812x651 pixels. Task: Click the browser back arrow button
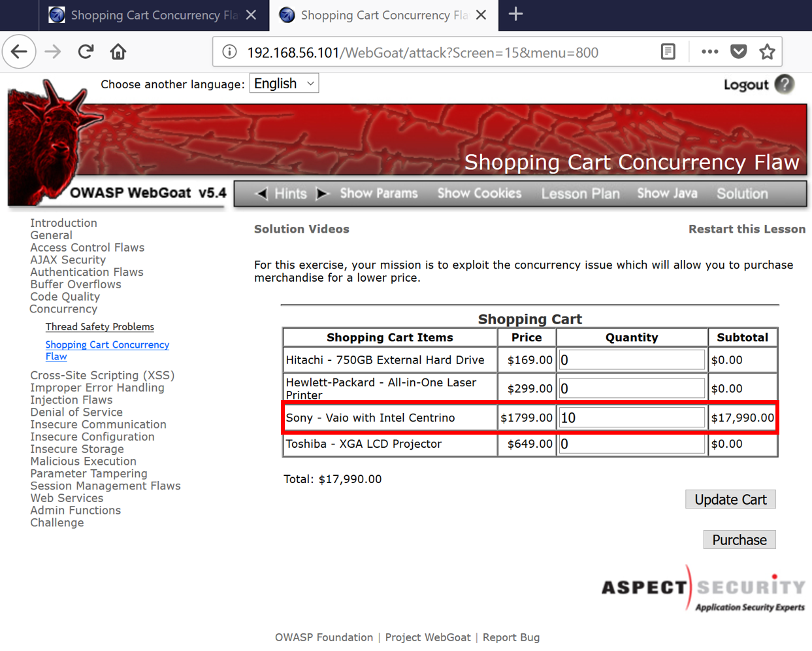click(x=19, y=52)
